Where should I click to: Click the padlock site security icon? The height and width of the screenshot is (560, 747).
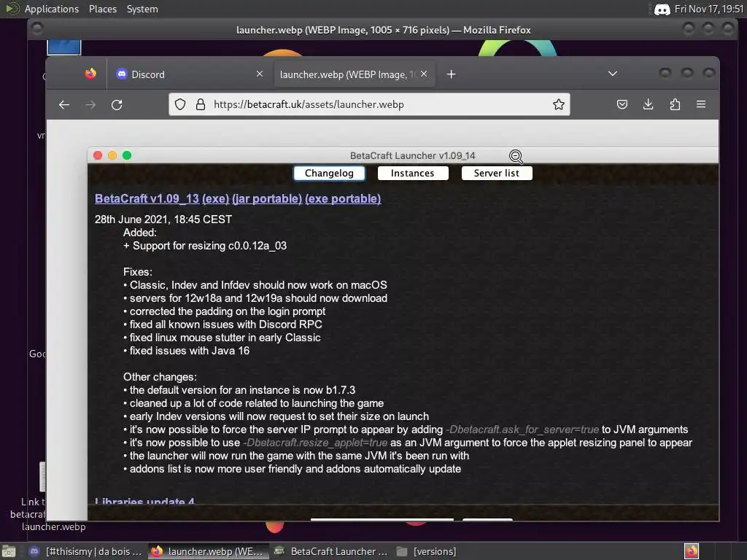pyautogui.click(x=201, y=104)
